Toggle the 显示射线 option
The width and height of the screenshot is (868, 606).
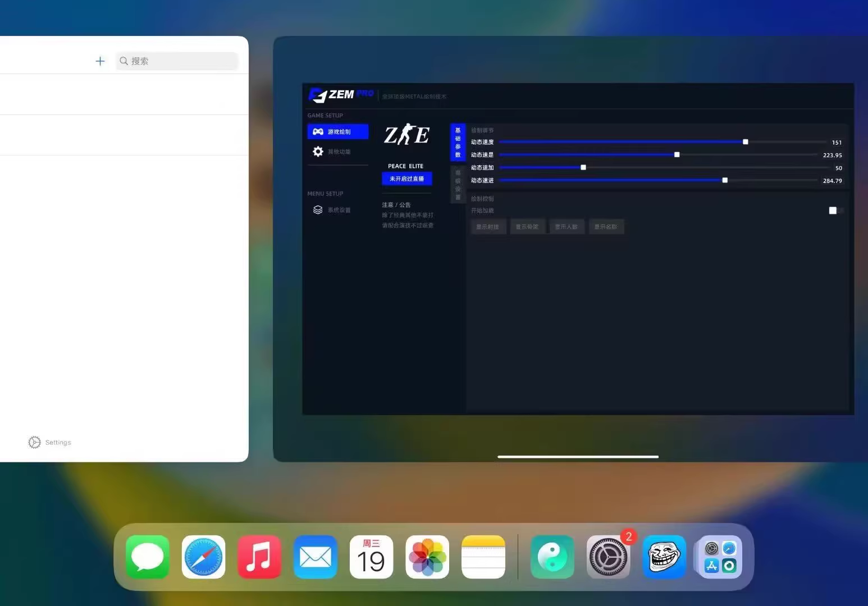[x=488, y=227]
